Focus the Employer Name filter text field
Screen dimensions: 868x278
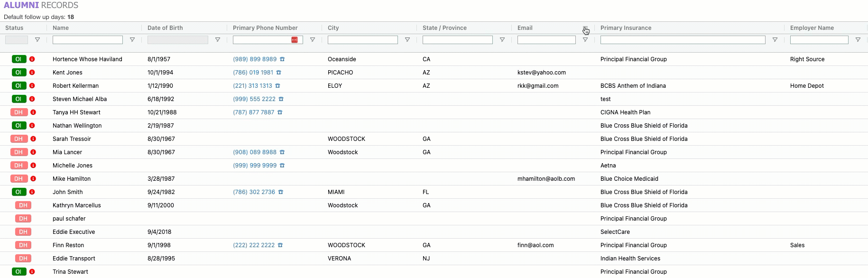[819, 40]
